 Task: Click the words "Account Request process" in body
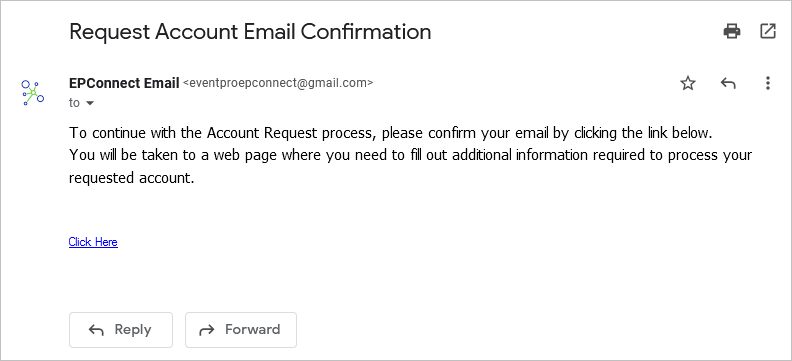tap(292, 133)
